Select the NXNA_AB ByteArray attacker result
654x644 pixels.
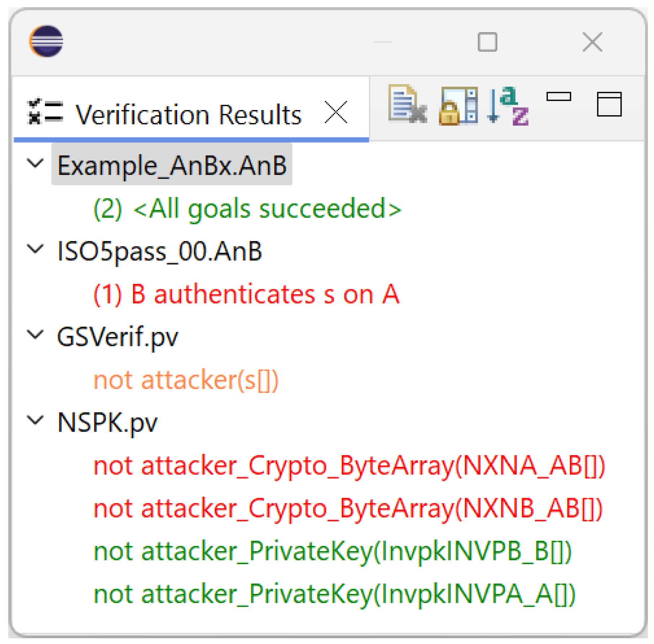[x=349, y=465]
